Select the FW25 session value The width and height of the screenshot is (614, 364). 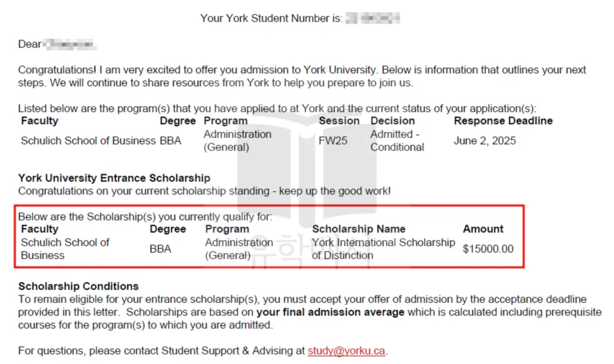pos(333,141)
